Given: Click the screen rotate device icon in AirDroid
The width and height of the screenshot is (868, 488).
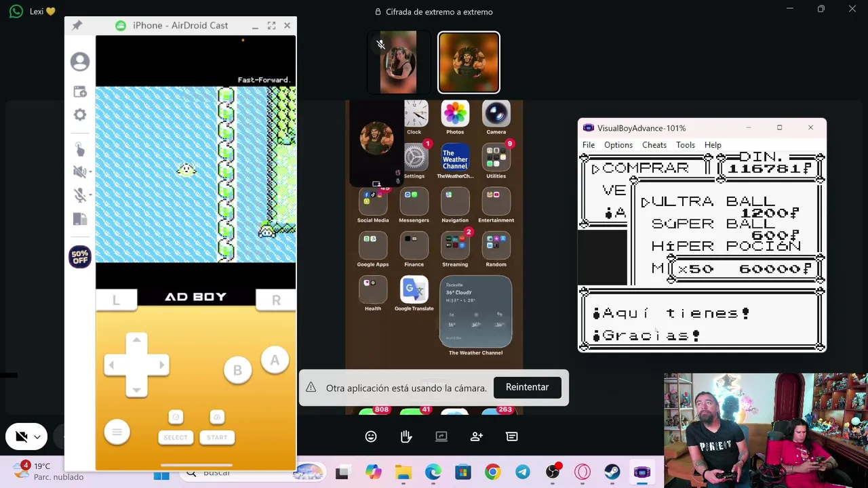Looking at the screenshot, I should [x=80, y=219].
